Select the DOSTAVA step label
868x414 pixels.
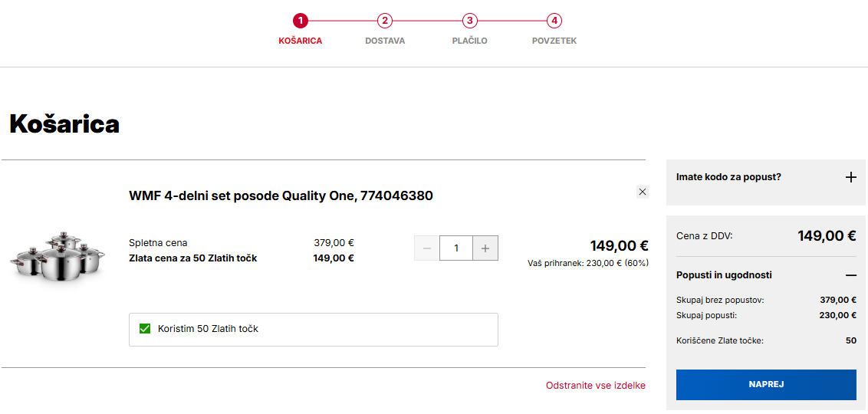(x=385, y=41)
